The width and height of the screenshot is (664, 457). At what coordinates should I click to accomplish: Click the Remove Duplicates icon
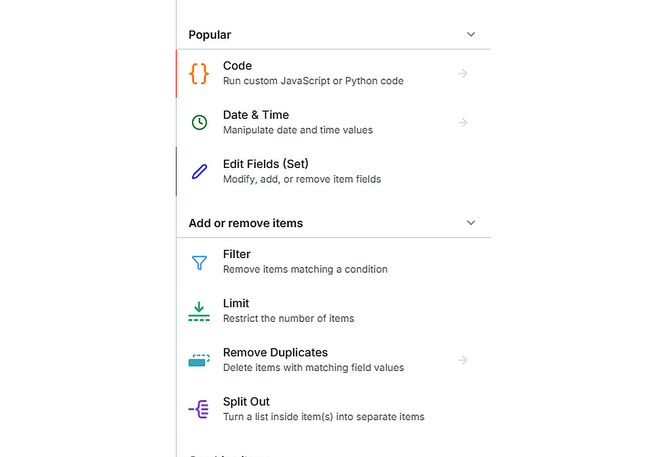199,360
